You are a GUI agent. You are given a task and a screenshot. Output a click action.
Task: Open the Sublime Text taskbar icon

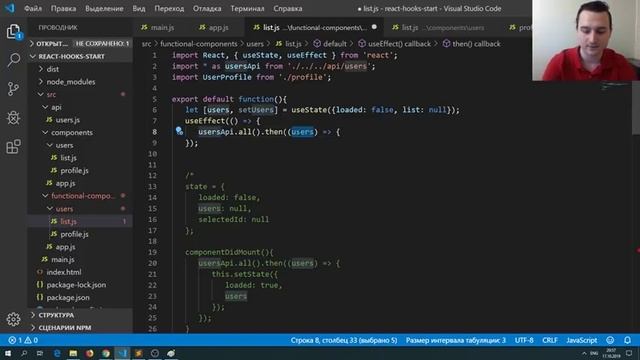pos(138,353)
